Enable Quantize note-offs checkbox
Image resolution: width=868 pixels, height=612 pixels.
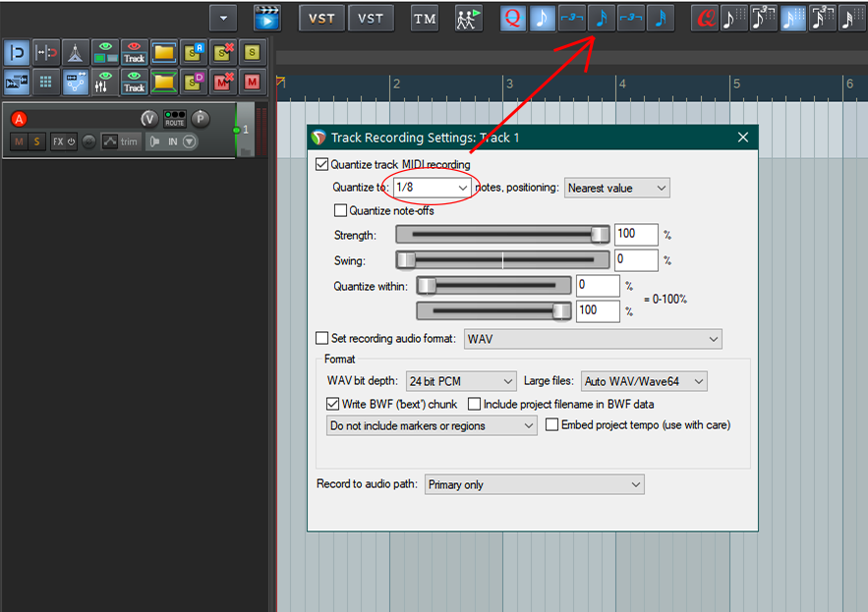pyautogui.click(x=340, y=210)
